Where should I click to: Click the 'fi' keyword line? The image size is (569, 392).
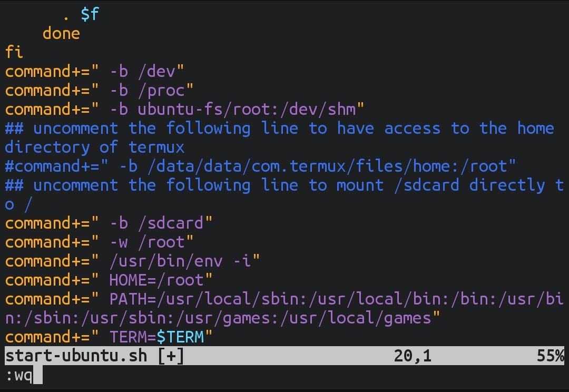pyautogui.click(x=14, y=52)
